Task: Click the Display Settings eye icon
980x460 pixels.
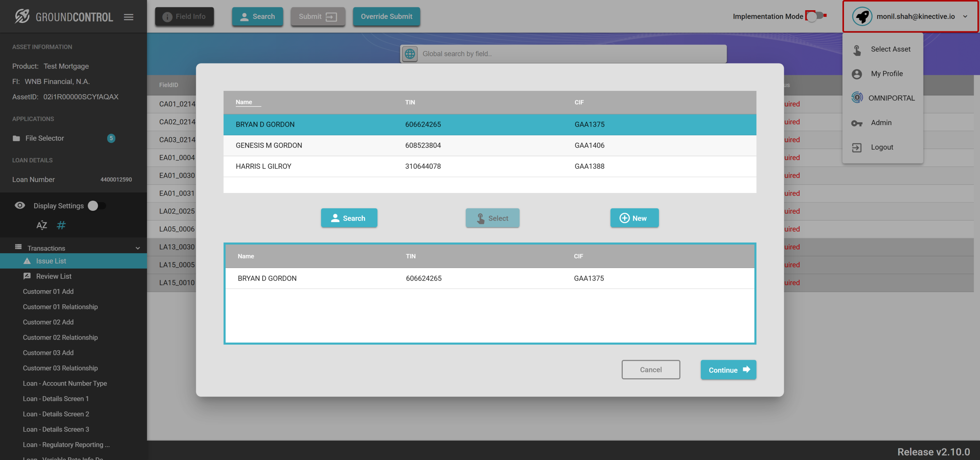Action: click(20, 205)
